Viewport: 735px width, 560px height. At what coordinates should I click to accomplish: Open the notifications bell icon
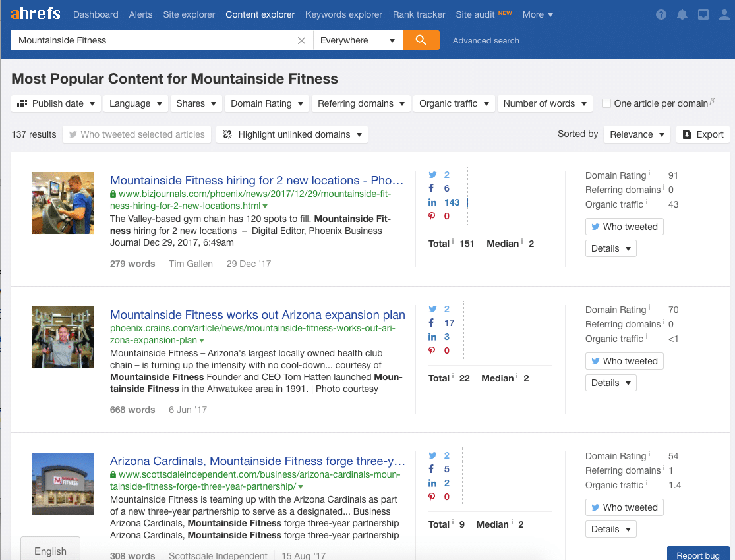(682, 14)
